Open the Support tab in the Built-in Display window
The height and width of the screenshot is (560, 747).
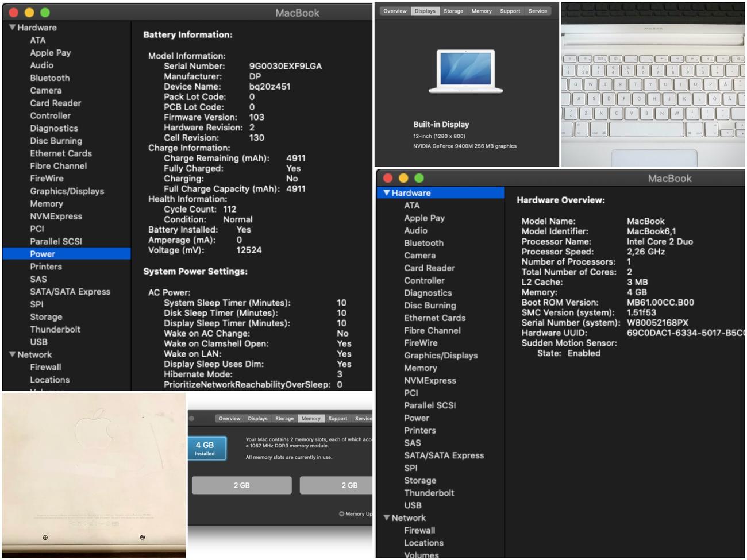[x=510, y=11]
